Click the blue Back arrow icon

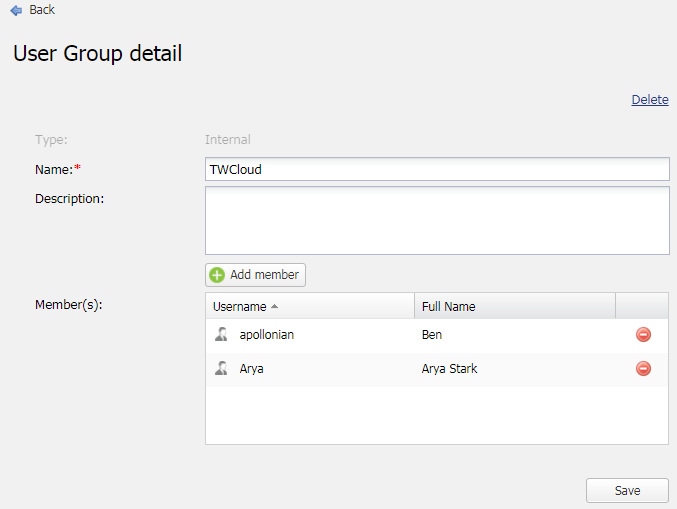coord(16,10)
